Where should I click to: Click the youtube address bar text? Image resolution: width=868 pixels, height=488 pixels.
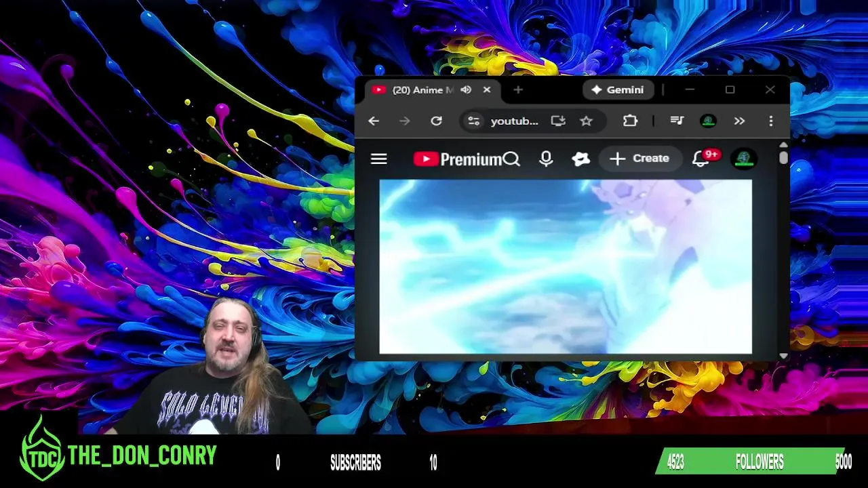coord(514,121)
